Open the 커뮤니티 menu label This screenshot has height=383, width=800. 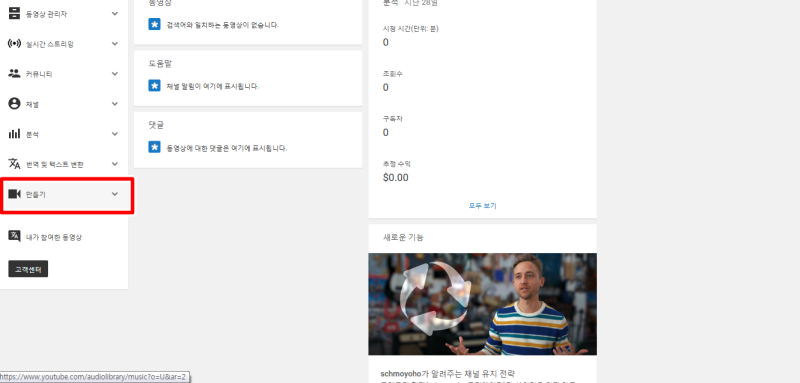(x=39, y=74)
